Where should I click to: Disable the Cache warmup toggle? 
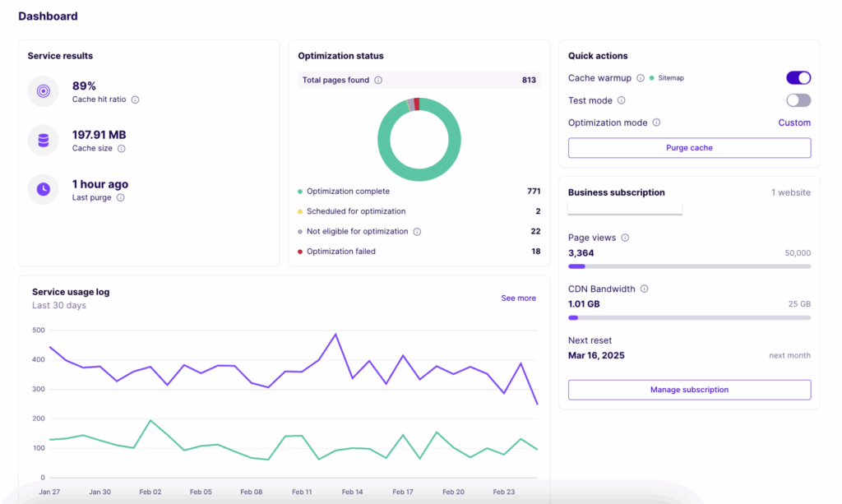798,77
